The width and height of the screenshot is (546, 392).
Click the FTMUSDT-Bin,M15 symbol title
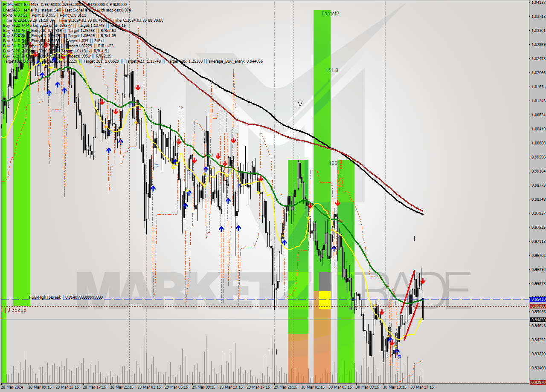tap(21, 4)
